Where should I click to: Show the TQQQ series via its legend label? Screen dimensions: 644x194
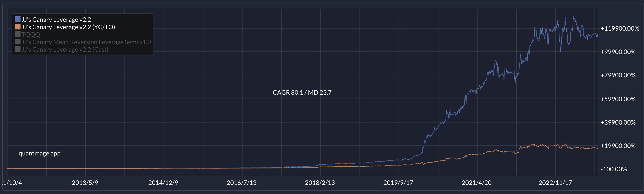pyautogui.click(x=31, y=35)
